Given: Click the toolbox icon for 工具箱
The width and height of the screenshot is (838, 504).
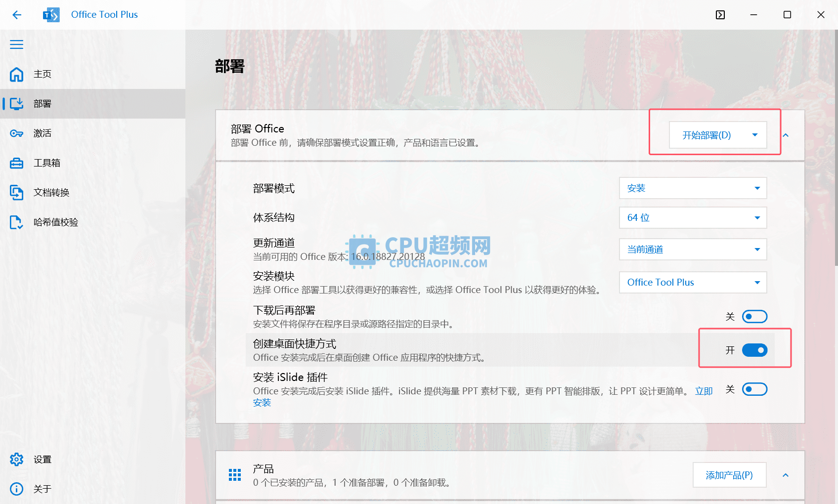Looking at the screenshot, I should (x=17, y=163).
